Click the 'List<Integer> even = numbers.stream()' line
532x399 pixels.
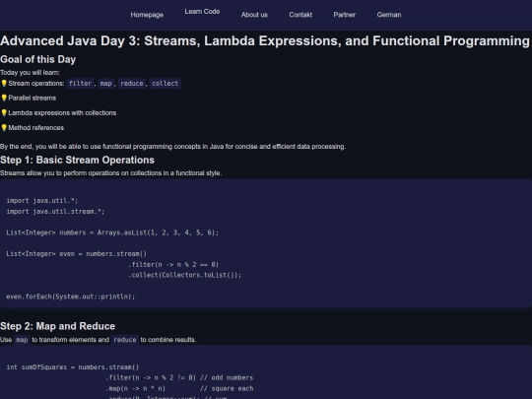tap(76, 254)
